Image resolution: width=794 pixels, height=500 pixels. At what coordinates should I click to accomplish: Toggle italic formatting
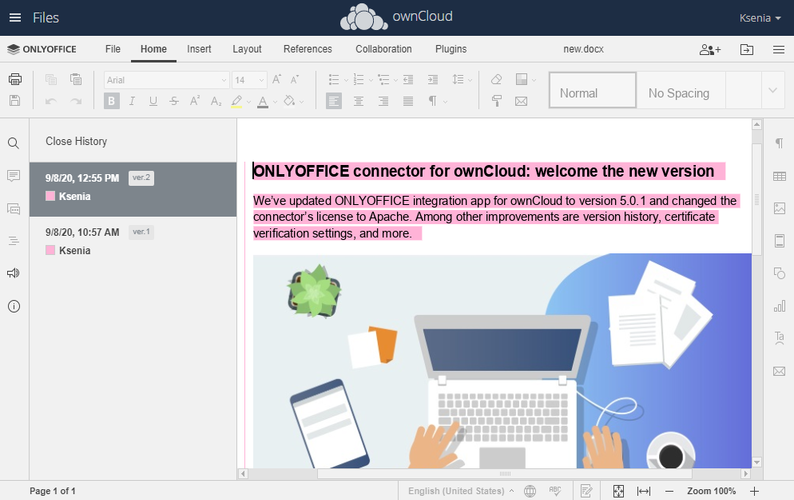[x=132, y=101]
